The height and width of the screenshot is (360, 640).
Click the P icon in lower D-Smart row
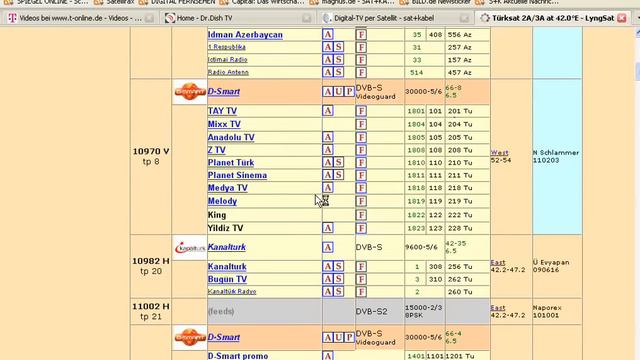(349, 337)
